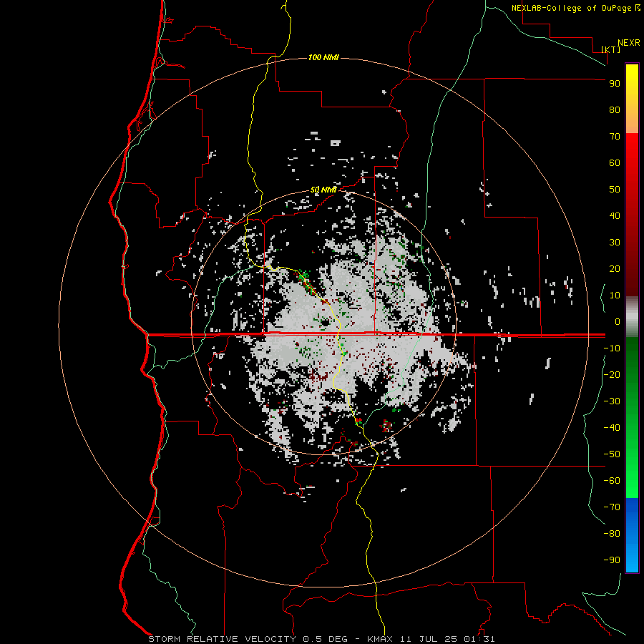
Task: Click the 20 value on velocity scale
Action: (615, 268)
